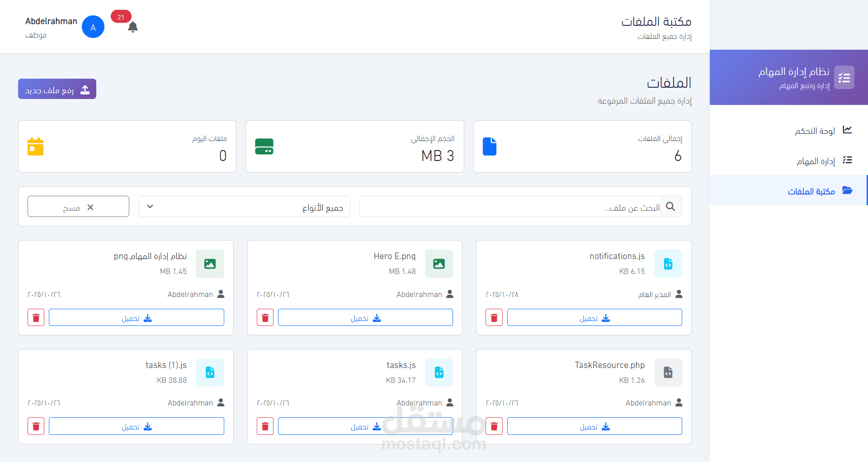Viewport: 868px width, 462px height.
Task: Click the file search input field
Action: pos(509,207)
